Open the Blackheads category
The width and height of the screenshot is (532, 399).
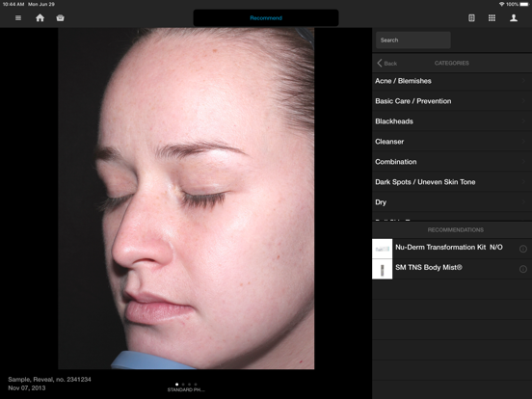(452, 121)
